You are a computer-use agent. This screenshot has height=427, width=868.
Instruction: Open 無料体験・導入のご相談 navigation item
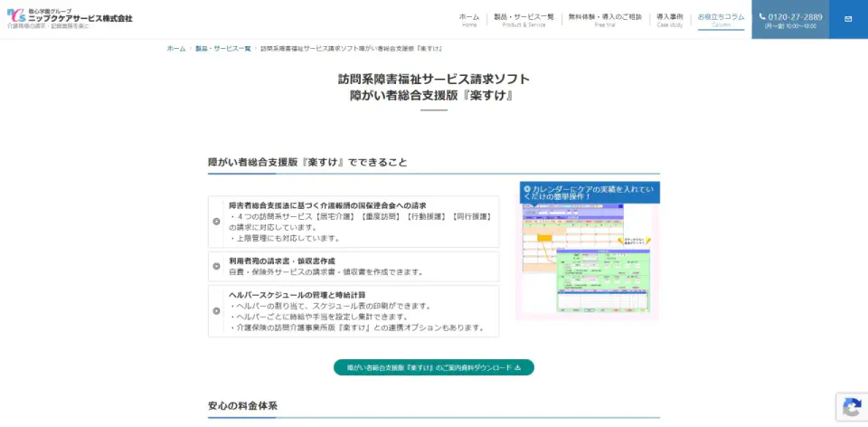pyautogui.click(x=605, y=19)
